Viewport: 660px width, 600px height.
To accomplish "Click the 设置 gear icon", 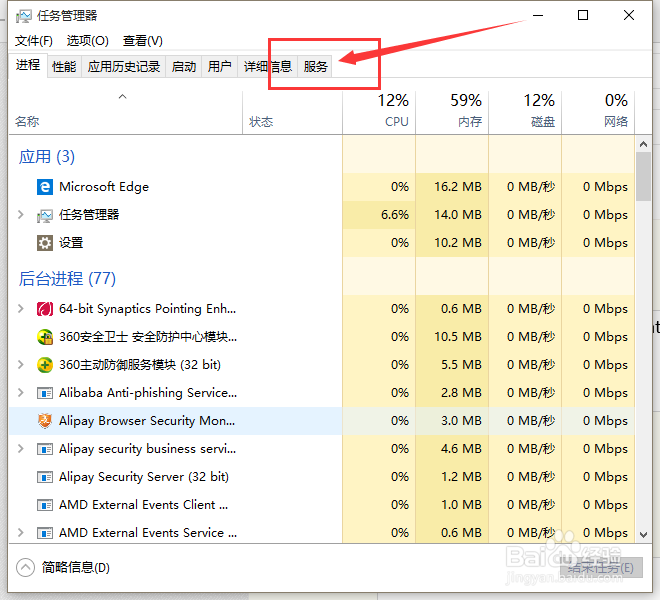I will tap(45, 243).
